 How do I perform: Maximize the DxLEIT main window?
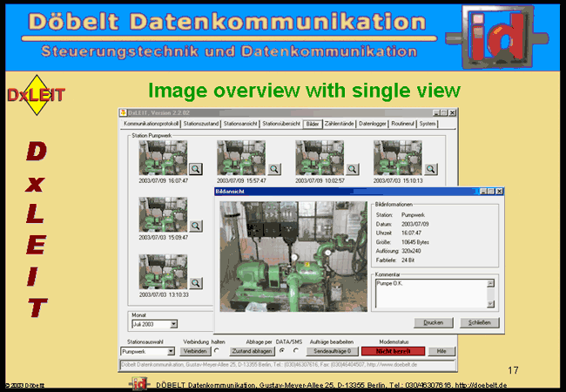tap(444, 112)
